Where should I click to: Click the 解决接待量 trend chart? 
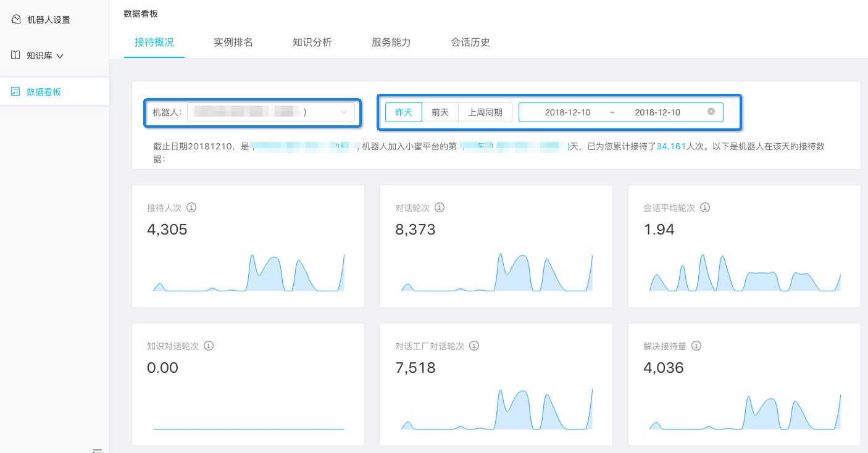(x=745, y=410)
